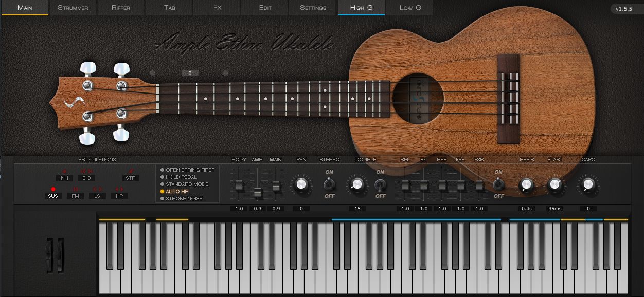This screenshot has width=644, height=297.
Task: Click the pitch bend wheel left of the keyboard
Action: coord(50,255)
